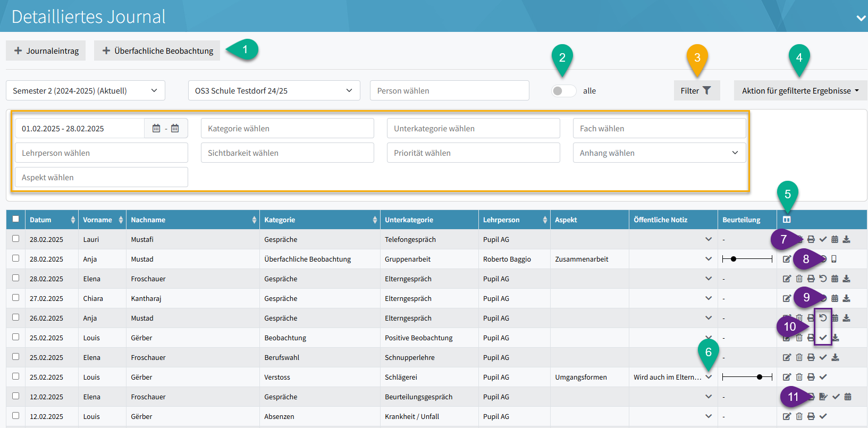Open 'Aktion für gefilterte Ergebnisse' menu
This screenshot has height=428, width=868.
click(800, 91)
